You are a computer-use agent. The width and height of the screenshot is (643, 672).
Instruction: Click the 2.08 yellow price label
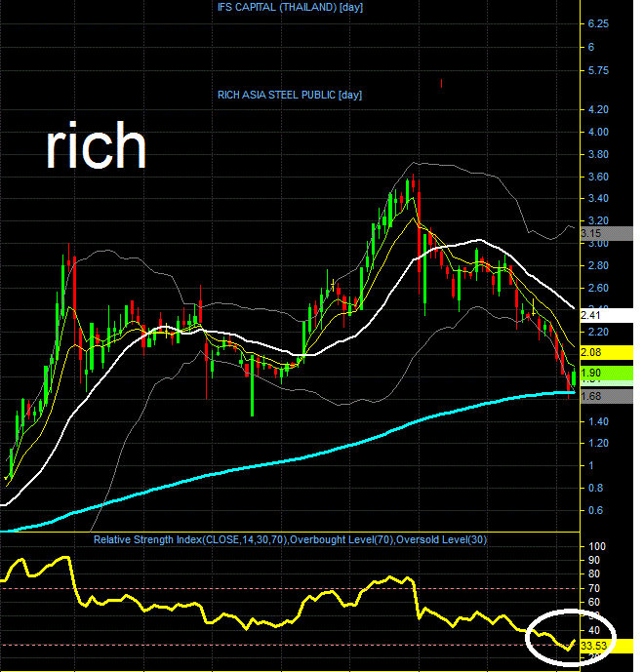point(606,352)
